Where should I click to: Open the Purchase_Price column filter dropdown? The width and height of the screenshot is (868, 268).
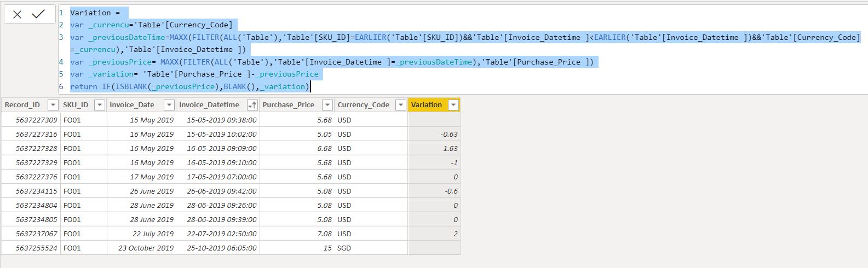point(327,105)
